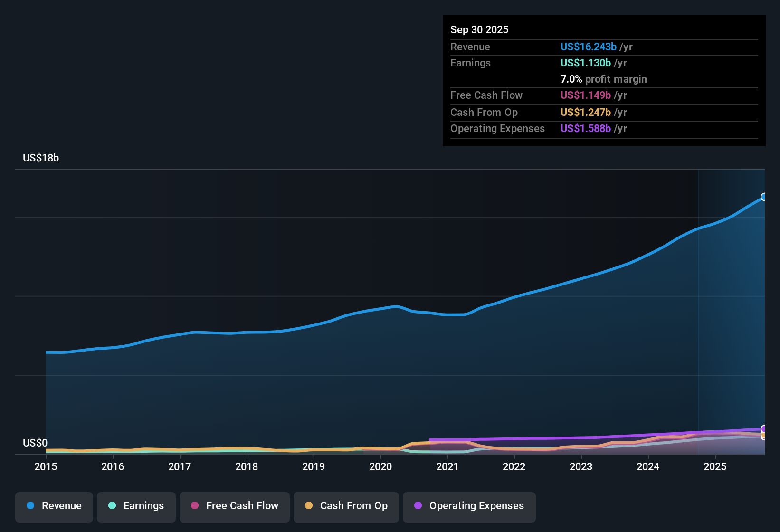Hide the Cash From Op series
This screenshot has height=532, width=780.
pyautogui.click(x=346, y=506)
